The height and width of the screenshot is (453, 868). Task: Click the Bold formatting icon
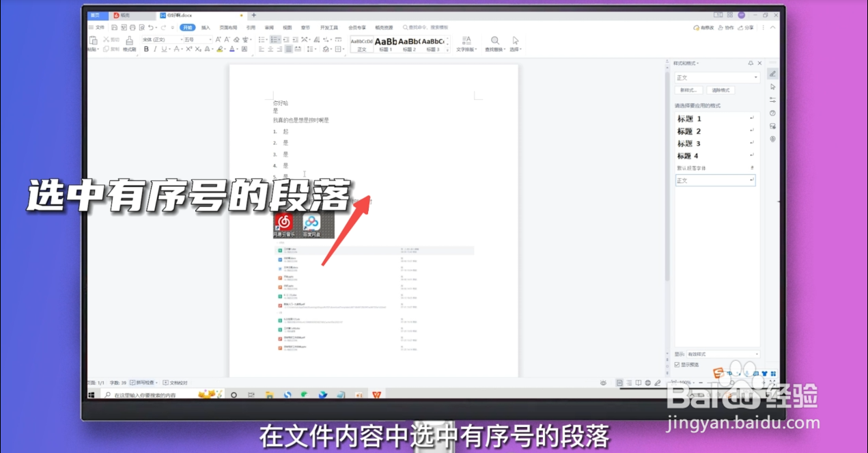coord(146,49)
